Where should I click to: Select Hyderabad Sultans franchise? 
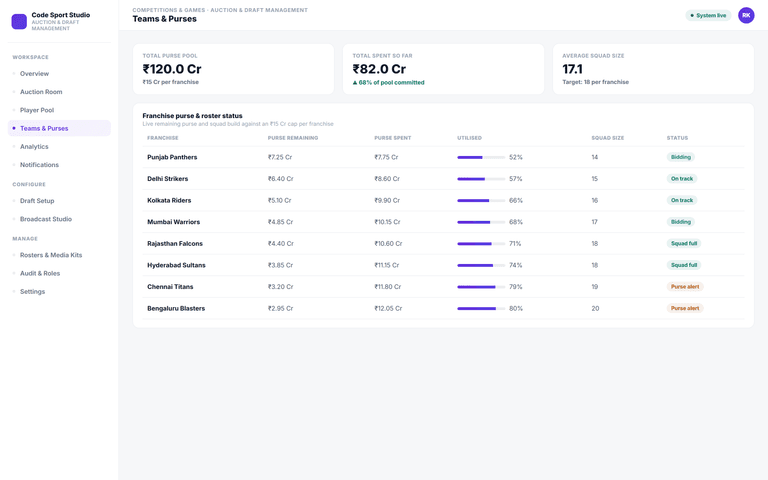(176, 265)
